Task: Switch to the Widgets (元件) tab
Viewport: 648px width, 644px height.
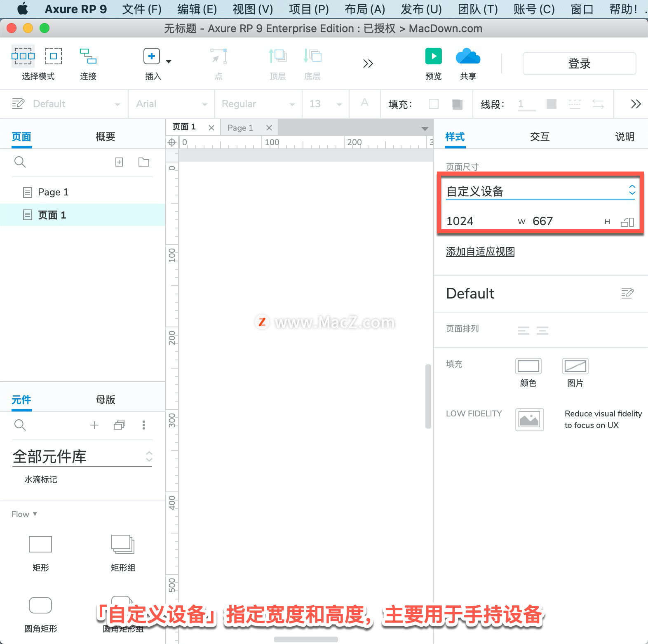Action: click(x=21, y=400)
